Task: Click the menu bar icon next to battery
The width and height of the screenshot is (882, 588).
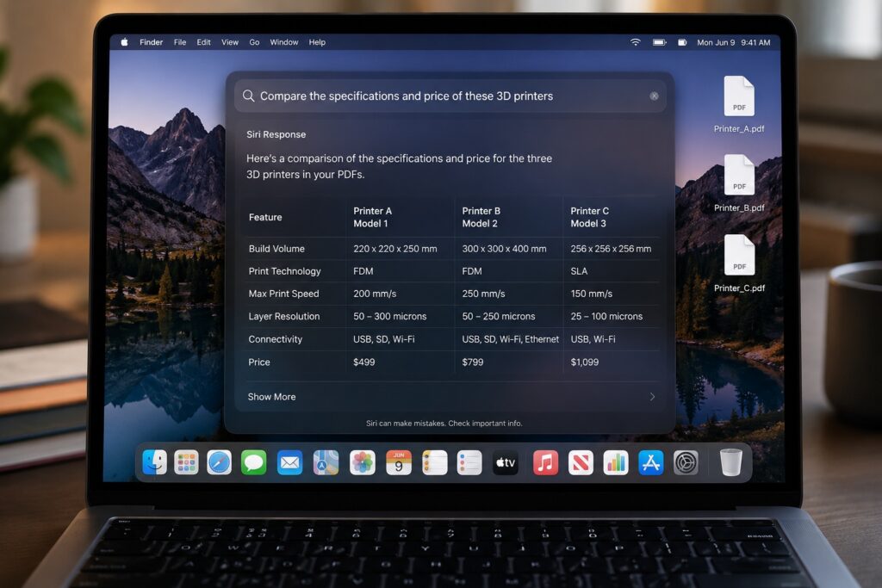Action: tap(682, 42)
